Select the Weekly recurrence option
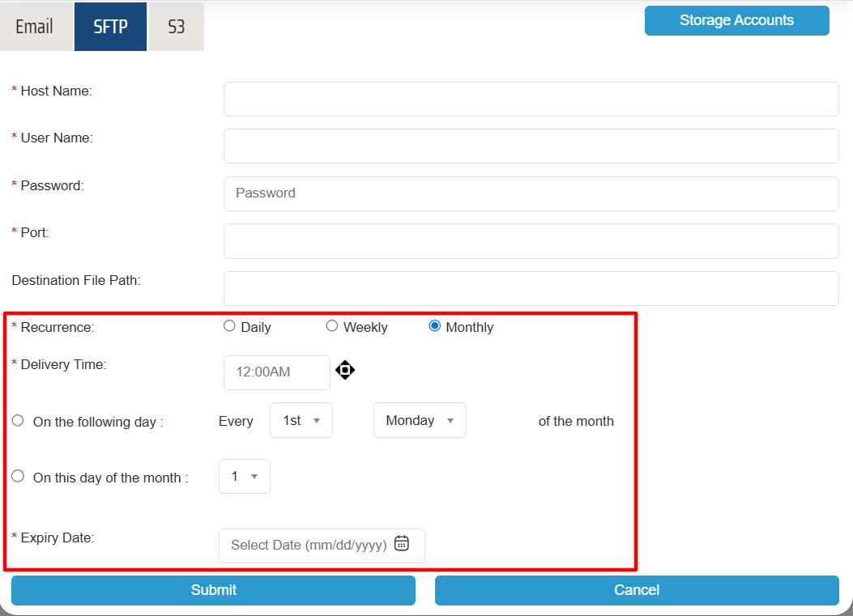Screen dimensions: 853x616 point(332,326)
